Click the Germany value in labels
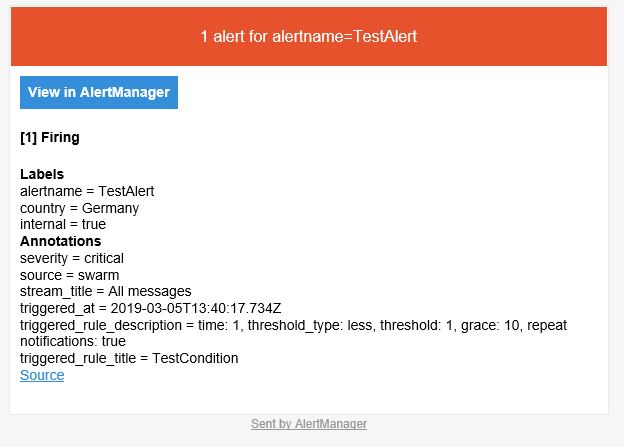 (110, 208)
